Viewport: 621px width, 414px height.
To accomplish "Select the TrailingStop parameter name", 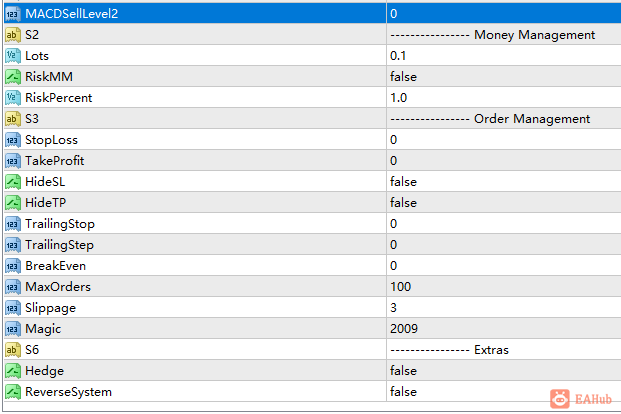I will [x=60, y=224].
